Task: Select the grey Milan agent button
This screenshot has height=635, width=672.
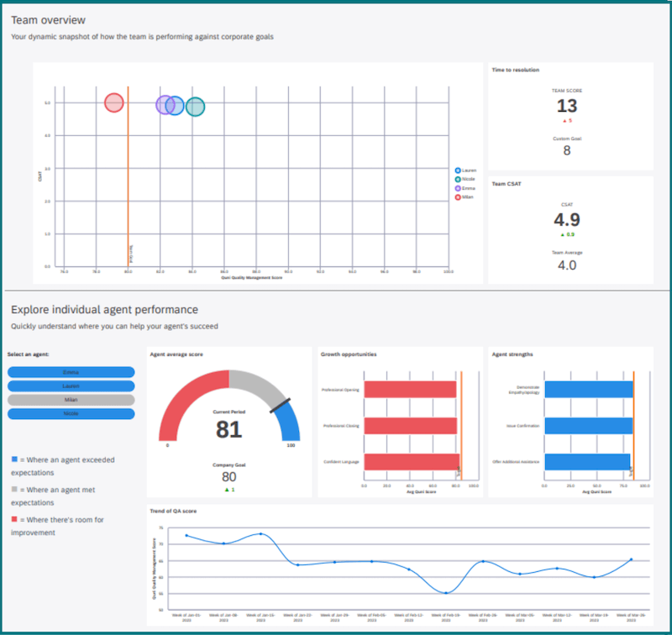Action: pyautogui.click(x=71, y=399)
